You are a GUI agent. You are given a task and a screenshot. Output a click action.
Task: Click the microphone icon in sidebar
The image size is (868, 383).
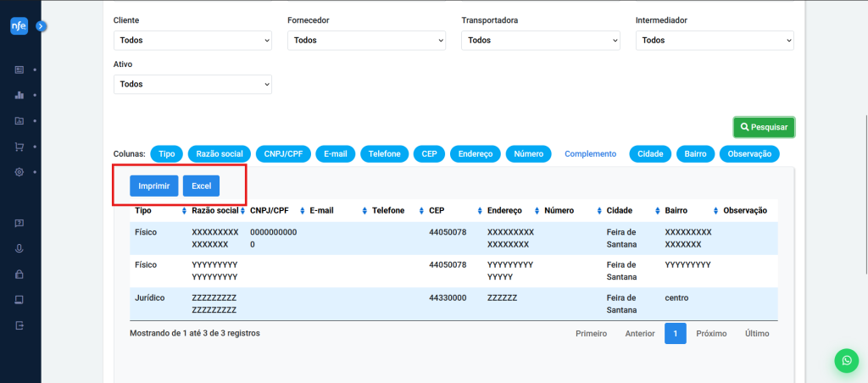(x=19, y=248)
